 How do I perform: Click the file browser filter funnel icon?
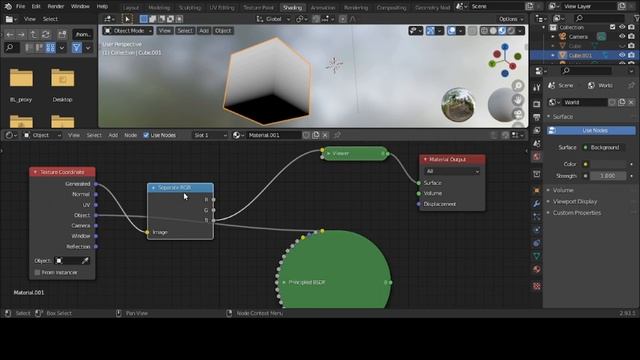coord(76,48)
